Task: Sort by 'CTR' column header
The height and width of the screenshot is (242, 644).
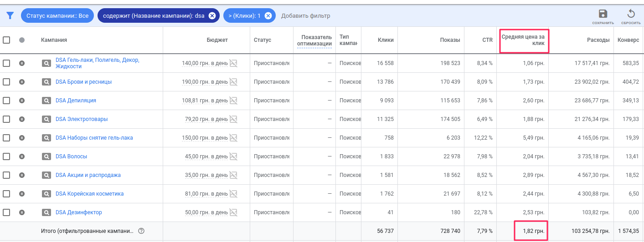Action: click(x=488, y=40)
